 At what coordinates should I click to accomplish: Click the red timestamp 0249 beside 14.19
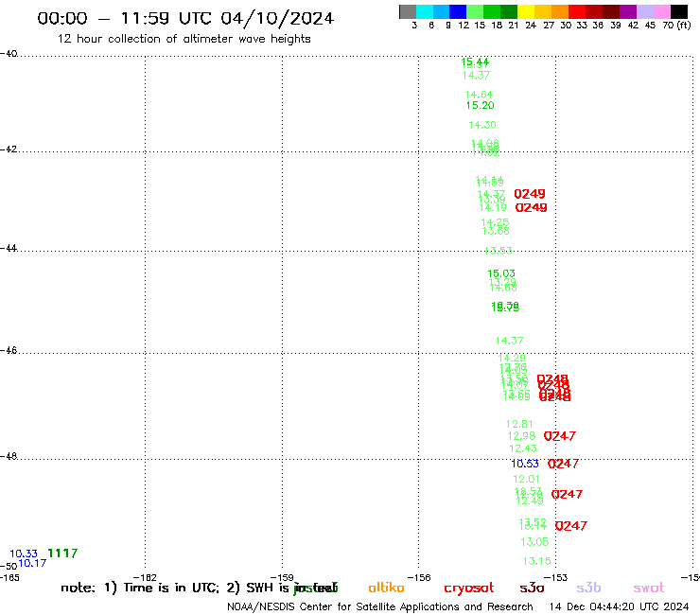tap(531, 207)
